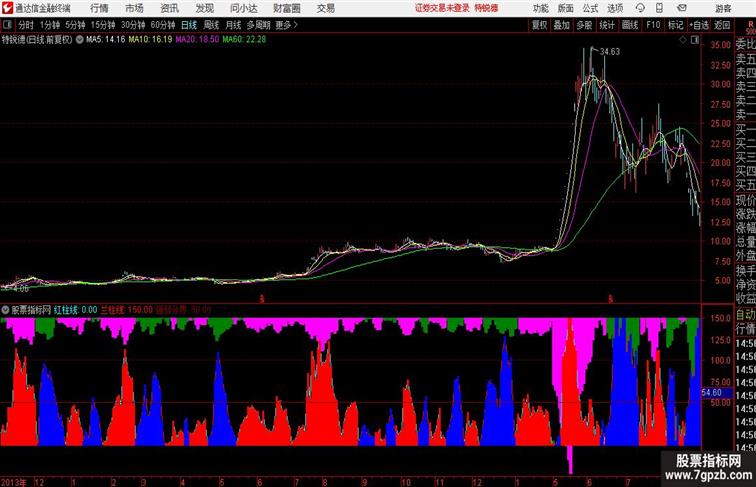Click the 34.63 high price label
This screenshot has height=487, width=756.
point(610,52)
